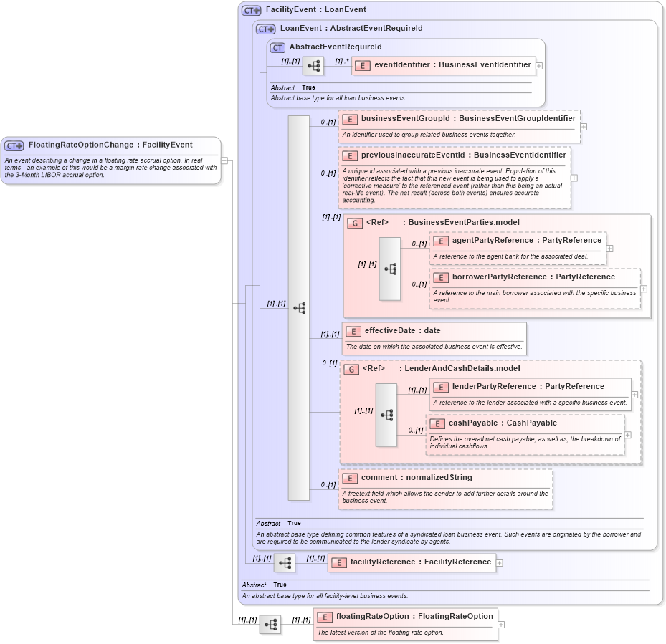
Task: Click the businessEventGroupId element icon
Action: click(350, 118)
